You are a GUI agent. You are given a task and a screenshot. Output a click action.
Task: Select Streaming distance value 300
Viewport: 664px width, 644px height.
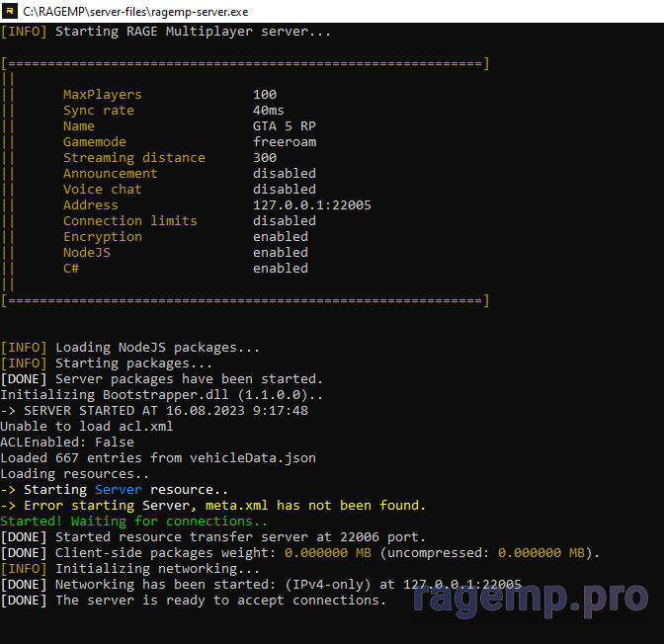265,158
